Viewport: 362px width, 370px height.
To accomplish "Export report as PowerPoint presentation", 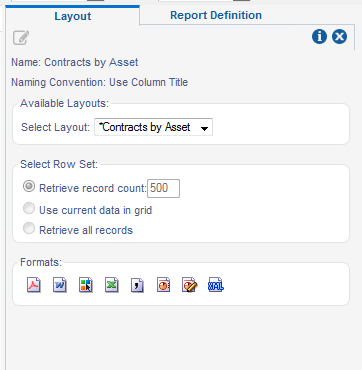I will pyautogui.click(x=164, y=285).
